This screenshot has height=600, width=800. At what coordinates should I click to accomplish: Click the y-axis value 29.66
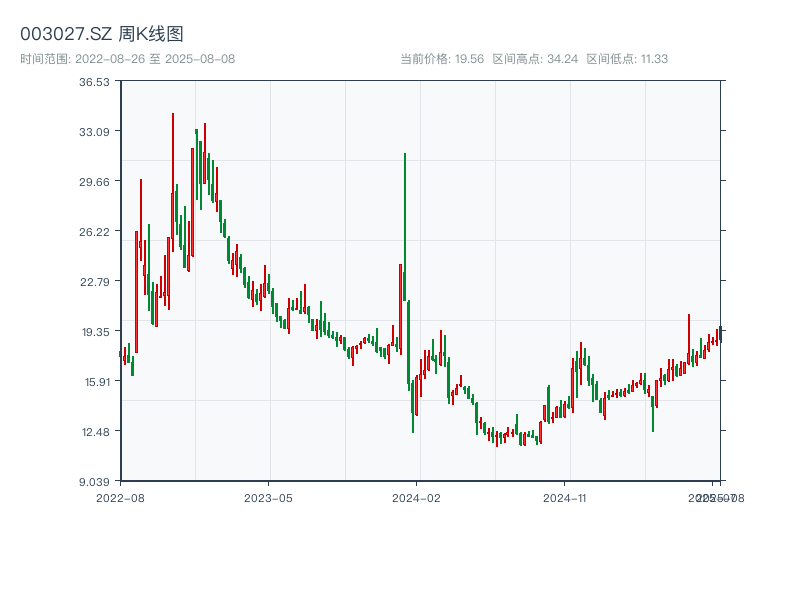tap(94, 182)
